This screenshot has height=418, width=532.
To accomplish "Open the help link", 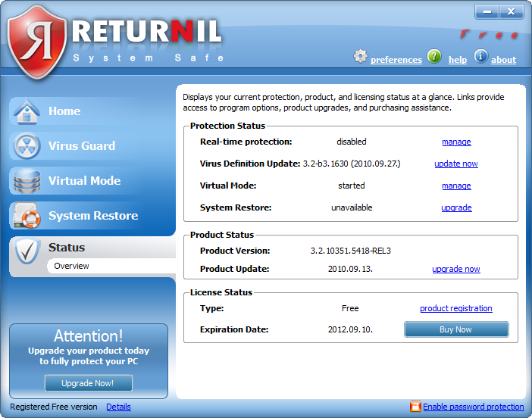I will point(458,60).
